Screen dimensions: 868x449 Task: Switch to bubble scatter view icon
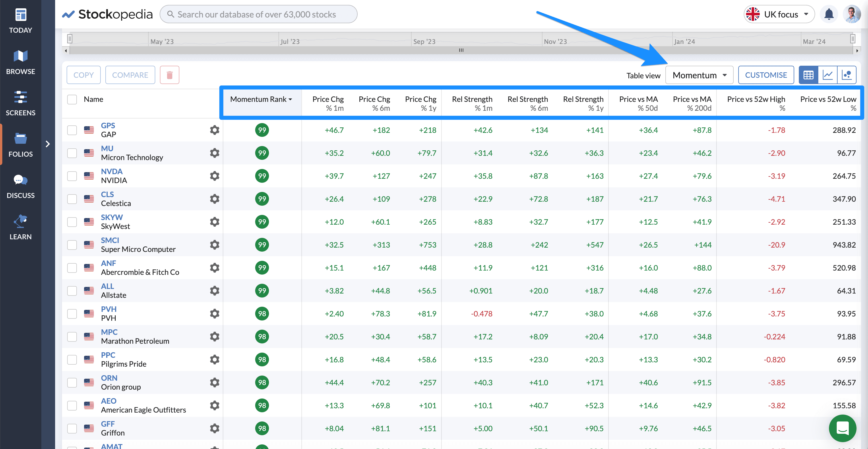click(x=846, y=75)
